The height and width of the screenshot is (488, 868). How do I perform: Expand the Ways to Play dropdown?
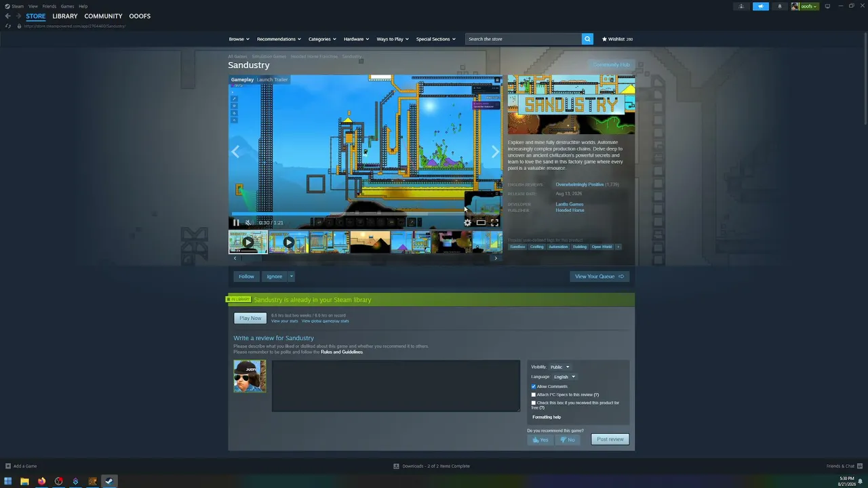[393, 39]
